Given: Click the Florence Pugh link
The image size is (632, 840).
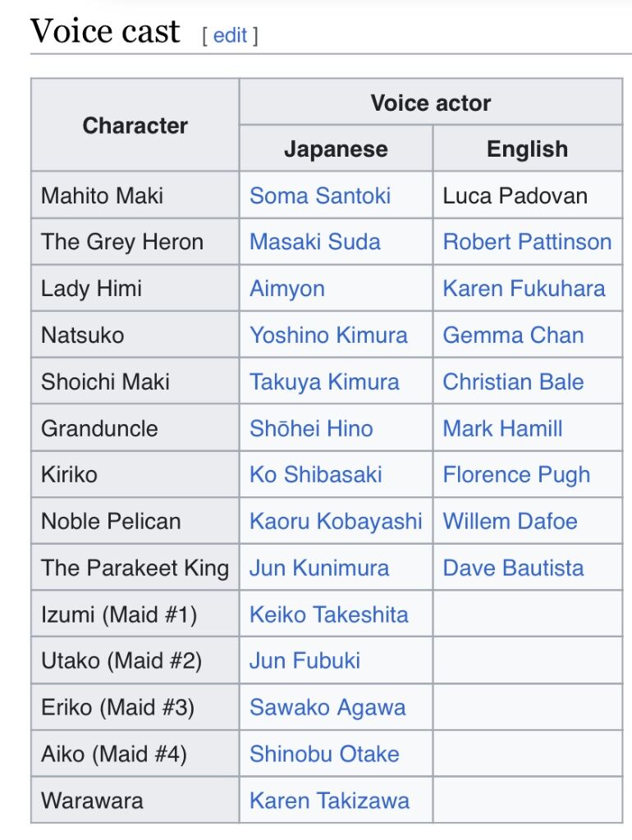Looking at the screenshot, I should coord(516,475).
